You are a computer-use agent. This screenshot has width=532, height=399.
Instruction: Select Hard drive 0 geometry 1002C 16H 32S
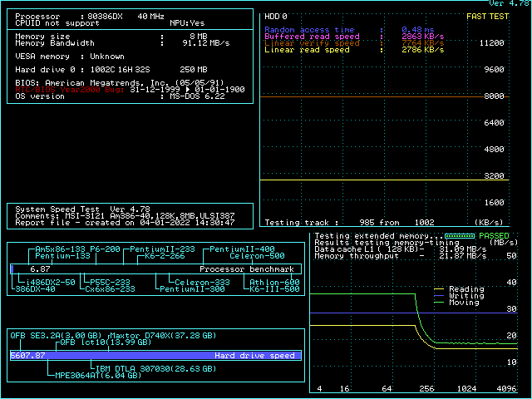tap(120, 70)
